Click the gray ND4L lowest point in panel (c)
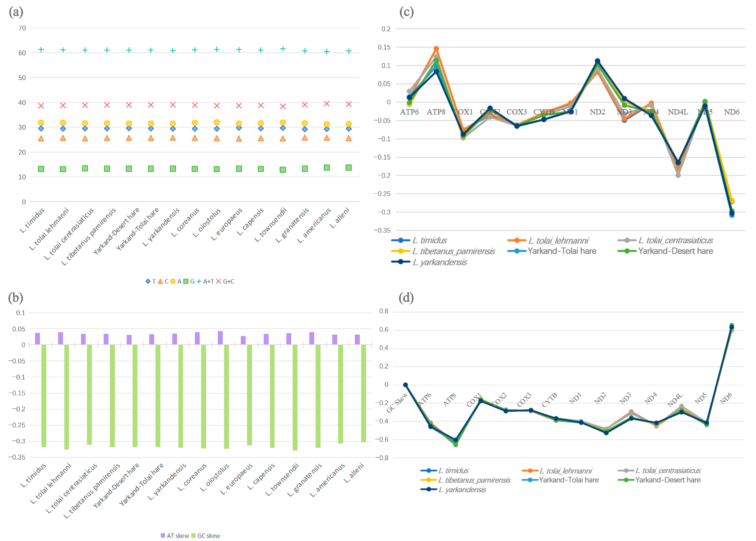This screenshot has width=756, height=541. (x=678, y=175)
